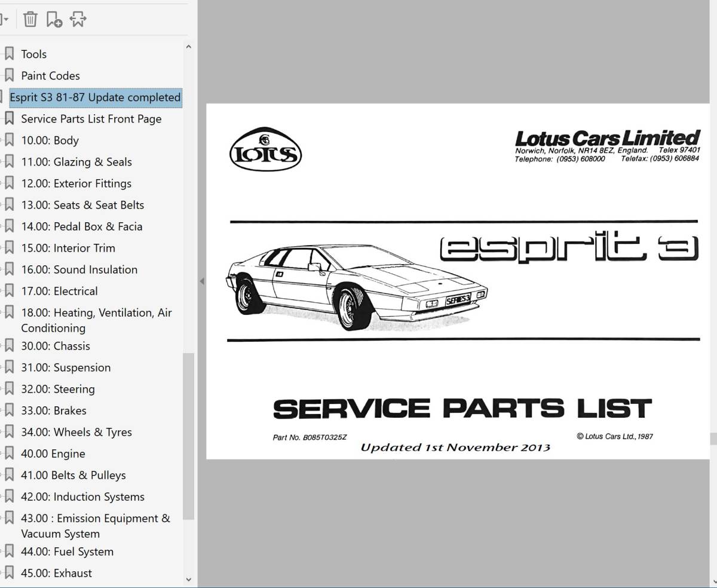This screenshot has height=588, width=717.
Task: Jump to the '44.00: Fuel System' bookmark
Action: point(68,552)
